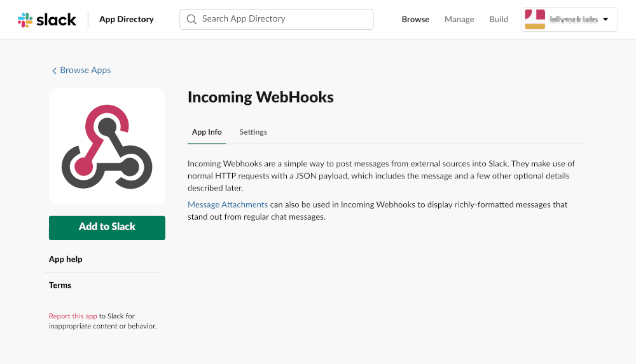Go back to Browse Apps

click(x=85, y=70)
